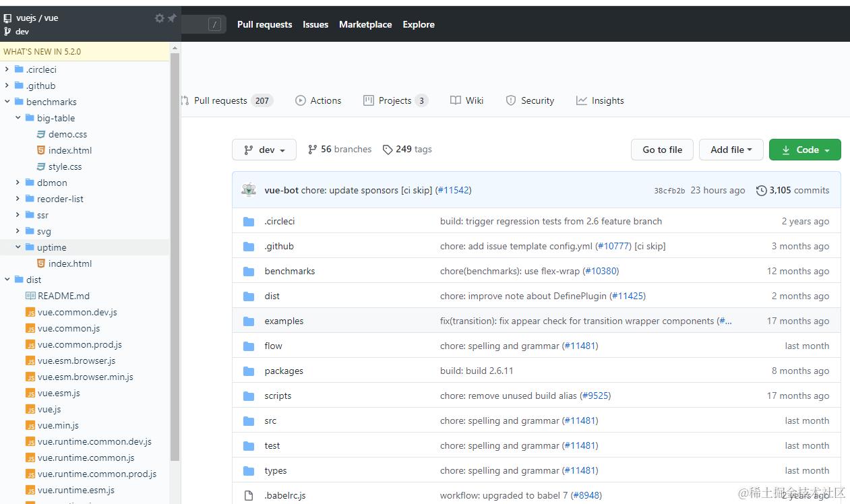Collapse the big-table folder chevron
The height and width of the screenshot is (504, 850).
point(18,118)
